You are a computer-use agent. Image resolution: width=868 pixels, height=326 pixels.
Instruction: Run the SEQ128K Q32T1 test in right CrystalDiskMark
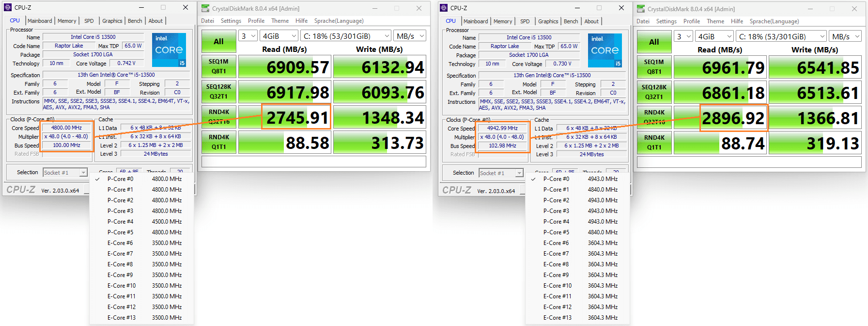point(654,92)
